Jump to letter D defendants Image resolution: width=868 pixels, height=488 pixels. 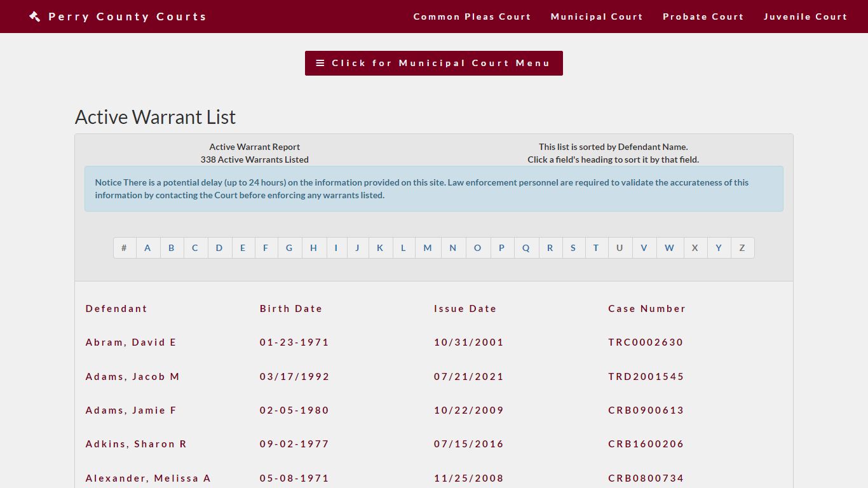(x=219, y=248)
